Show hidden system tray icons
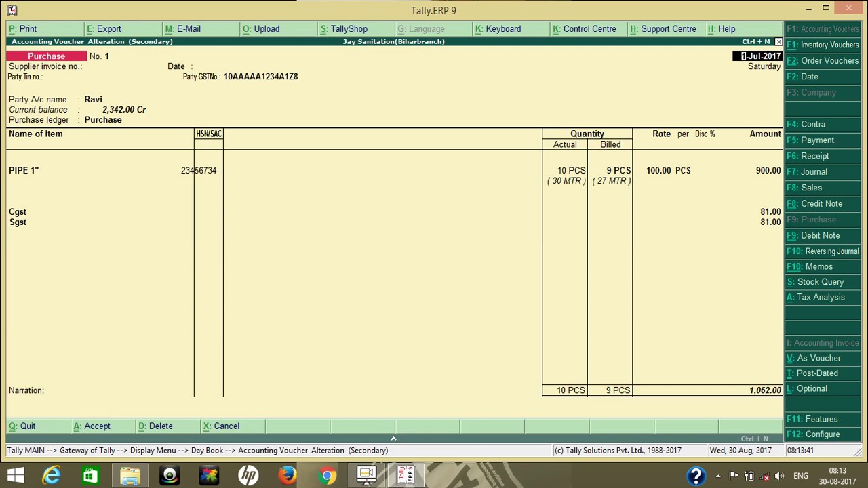The image size is (868, 488). tap(718, 476)
